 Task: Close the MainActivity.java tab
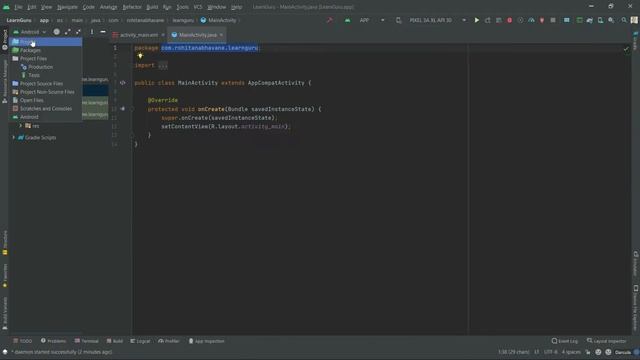tap(221, 35)
